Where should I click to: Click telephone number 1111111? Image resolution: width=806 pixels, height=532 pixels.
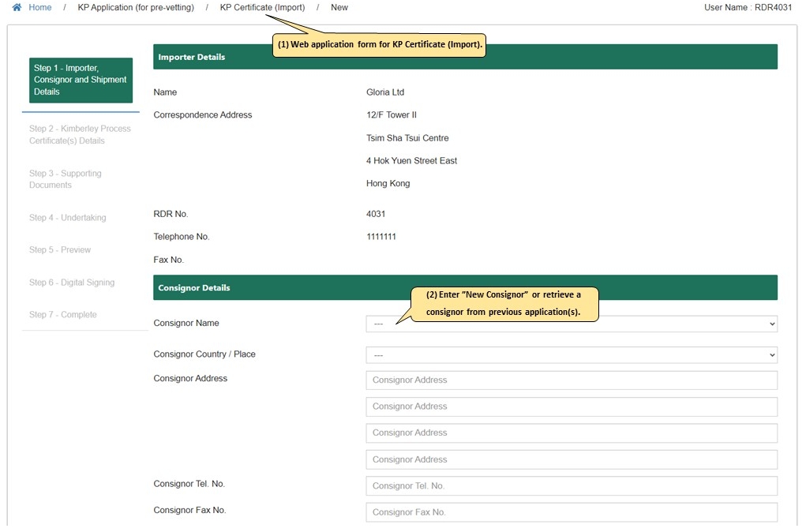click(381, 237)
